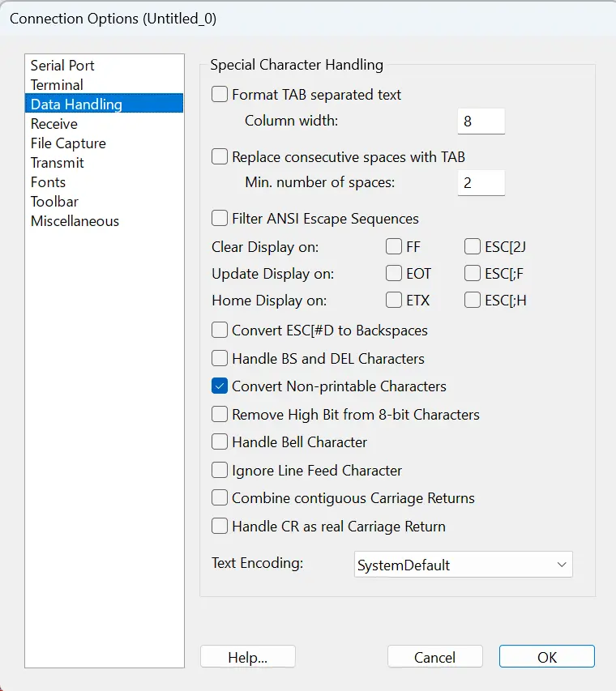Screen dimensions: 616x691
Task: Select Terminal in the options list
Action: pyautogui.click(x=104, y=84)
